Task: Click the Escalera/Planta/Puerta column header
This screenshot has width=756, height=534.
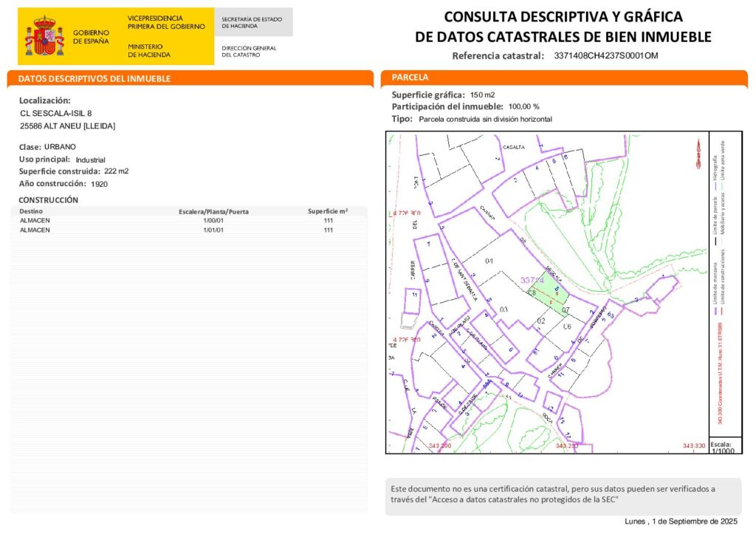Action: coord(213,211)
